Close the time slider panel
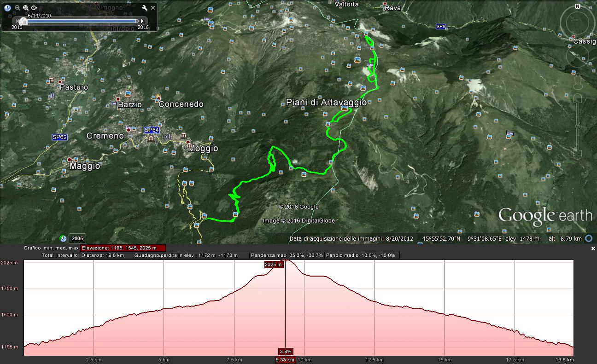The image size is (597, 364). tap(153, 8)
